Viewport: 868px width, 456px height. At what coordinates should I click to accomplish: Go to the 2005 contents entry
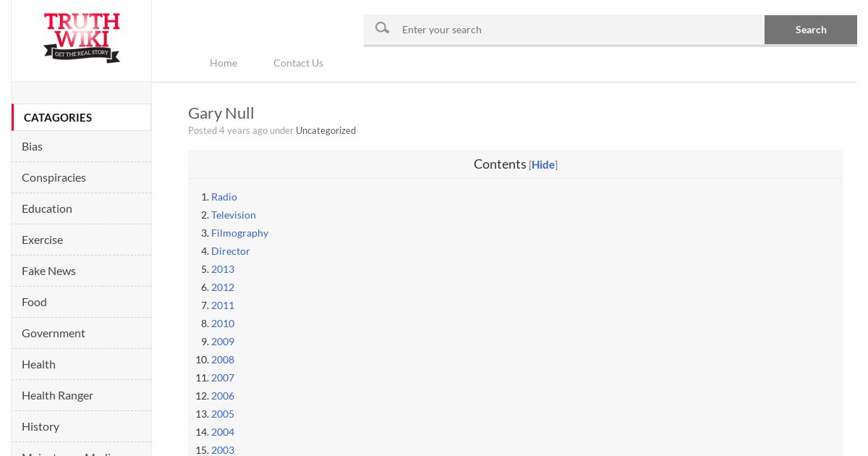pyautogui.click(x=223, y=414)
